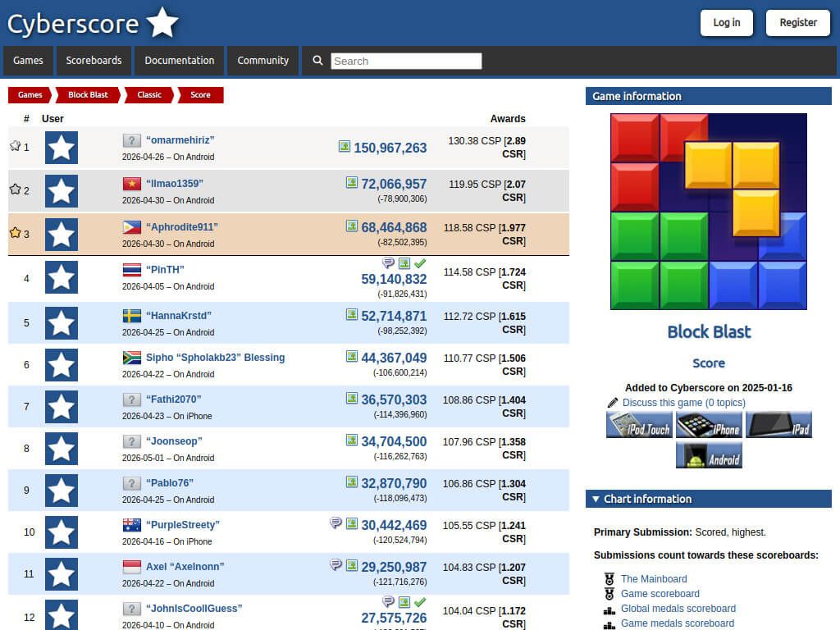
Task: Open omarmehiriz's user profile
Action: tap(180, 139)
